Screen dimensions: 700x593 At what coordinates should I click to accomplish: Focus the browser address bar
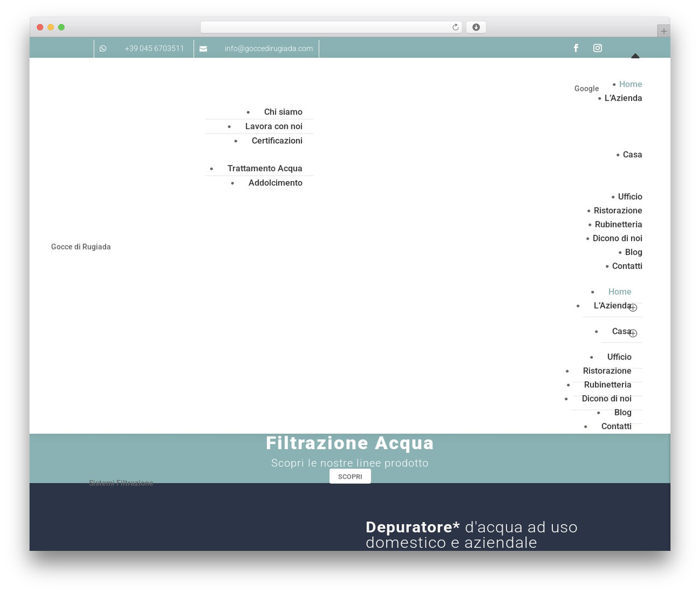point(331,27)
